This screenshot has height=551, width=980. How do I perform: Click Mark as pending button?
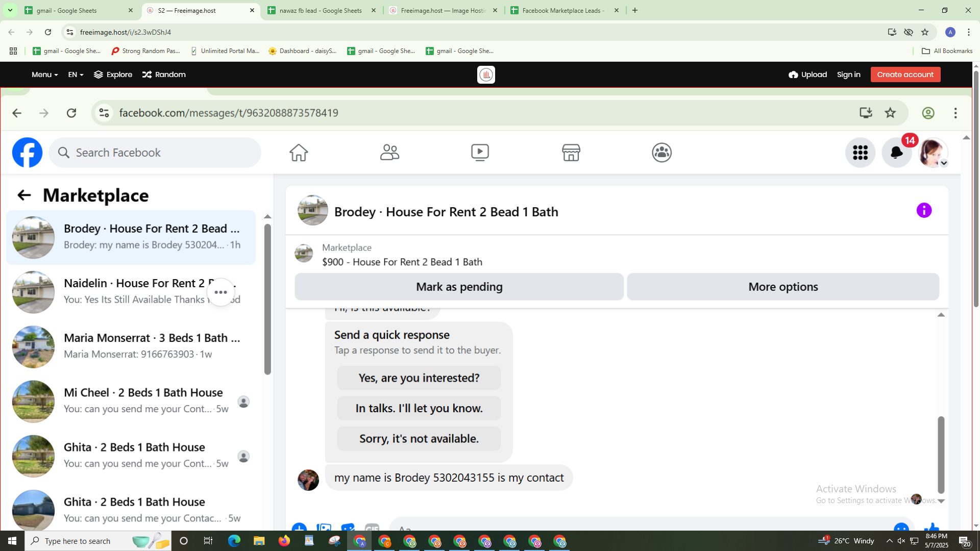459,287
